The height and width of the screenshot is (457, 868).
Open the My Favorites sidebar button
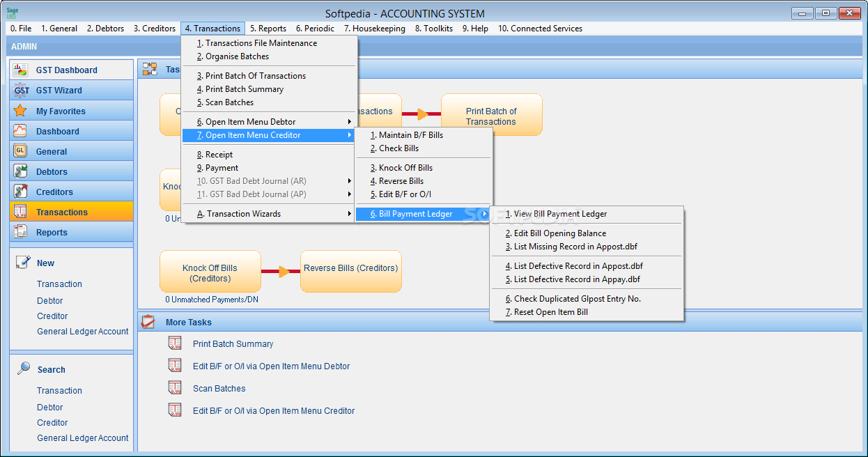coord(71,111)
